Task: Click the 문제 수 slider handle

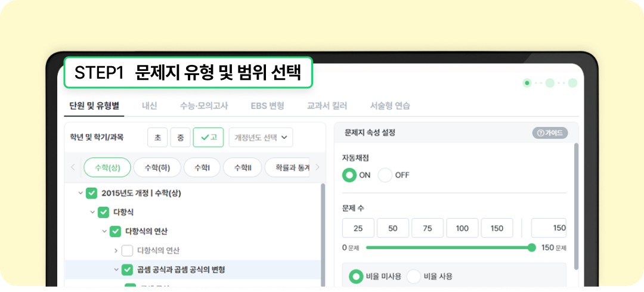Action: pos(532,247)
